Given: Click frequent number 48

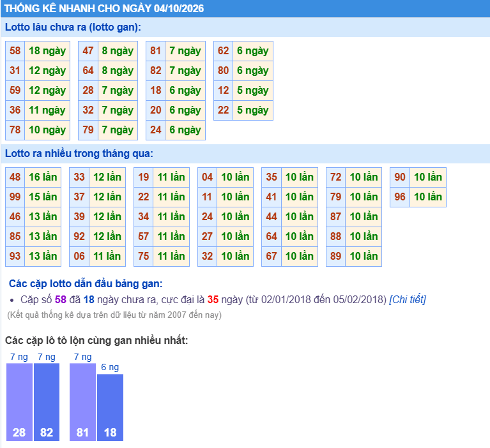Looking at the screenshot, I should point(15,177).
